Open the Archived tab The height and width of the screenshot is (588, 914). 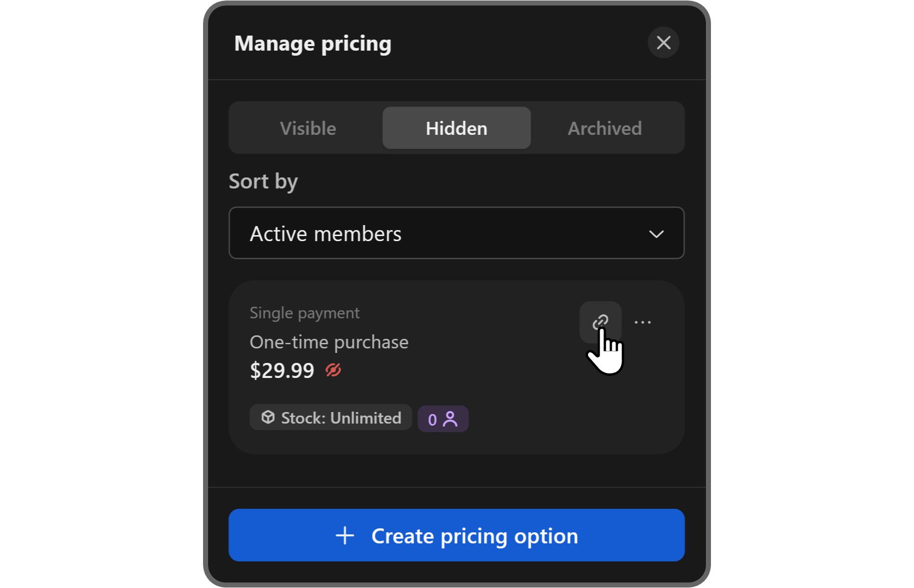(605, 128)
